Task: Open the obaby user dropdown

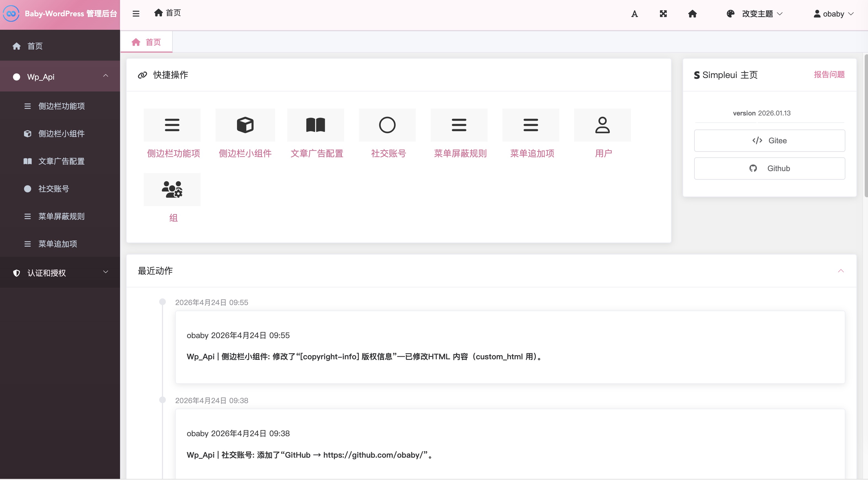Action: click(834, 14)
